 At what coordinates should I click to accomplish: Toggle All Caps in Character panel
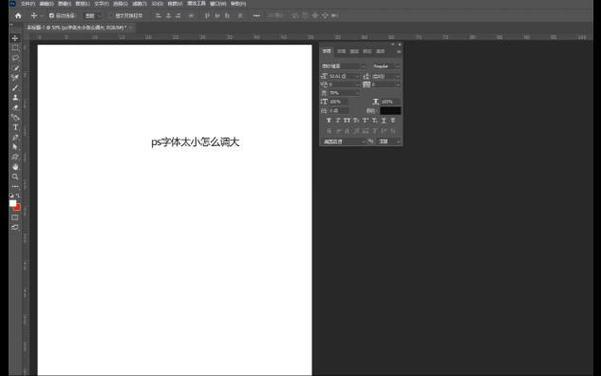click(x=347, y=120)
